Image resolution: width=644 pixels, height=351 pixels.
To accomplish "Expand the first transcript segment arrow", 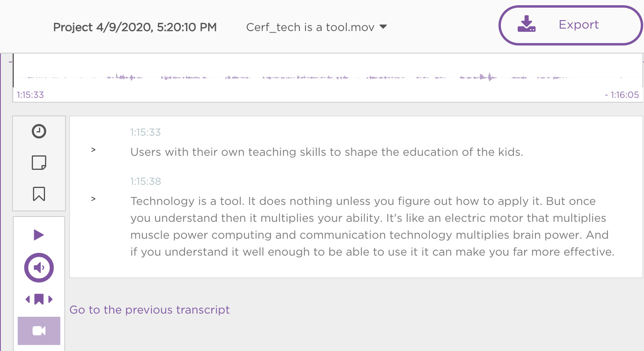I will [x=93, y=150].
